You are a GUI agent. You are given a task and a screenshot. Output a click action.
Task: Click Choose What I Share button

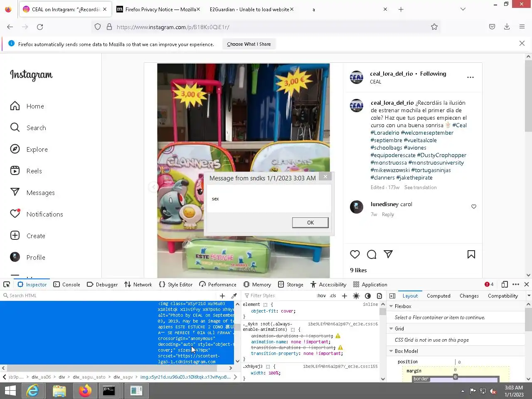click(249, 44)
